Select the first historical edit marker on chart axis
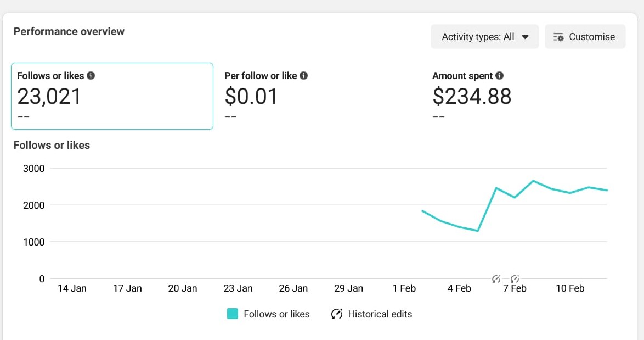This screenshot has height=340, width=644. tap(496, 278)
